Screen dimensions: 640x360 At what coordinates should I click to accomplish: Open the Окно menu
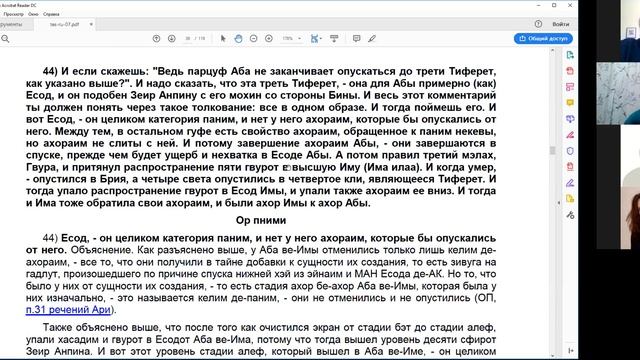[33, 14]
